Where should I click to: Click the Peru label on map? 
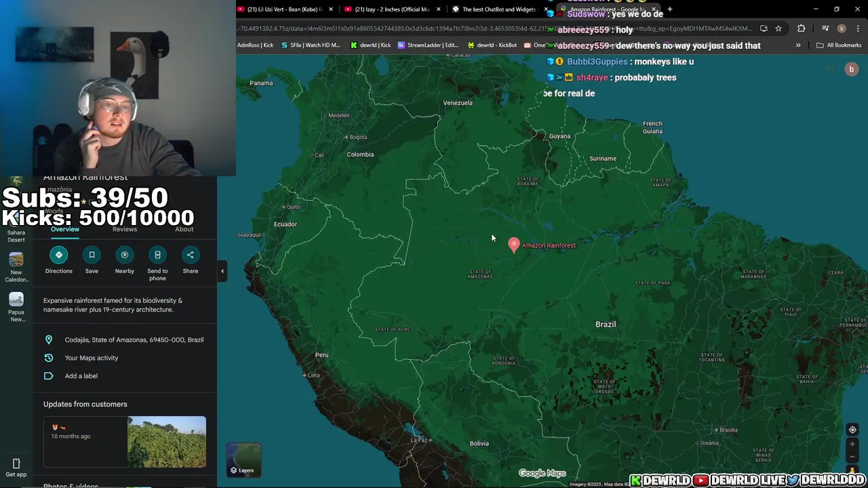322,355
